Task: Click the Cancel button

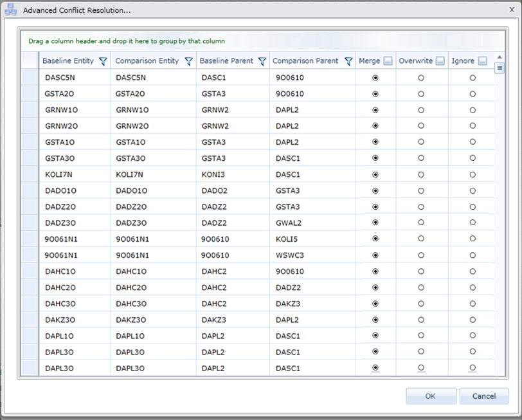Action: (483, 396)
